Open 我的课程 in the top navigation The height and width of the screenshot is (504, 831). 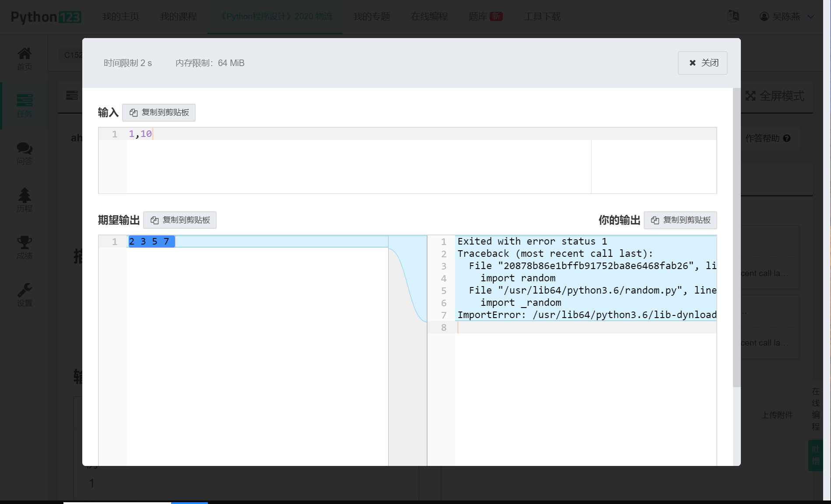178,17
